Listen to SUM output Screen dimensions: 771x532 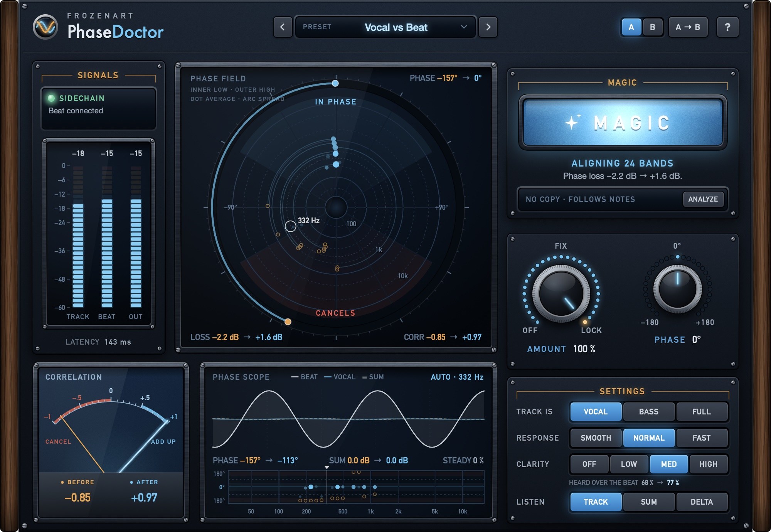[648, 502]
